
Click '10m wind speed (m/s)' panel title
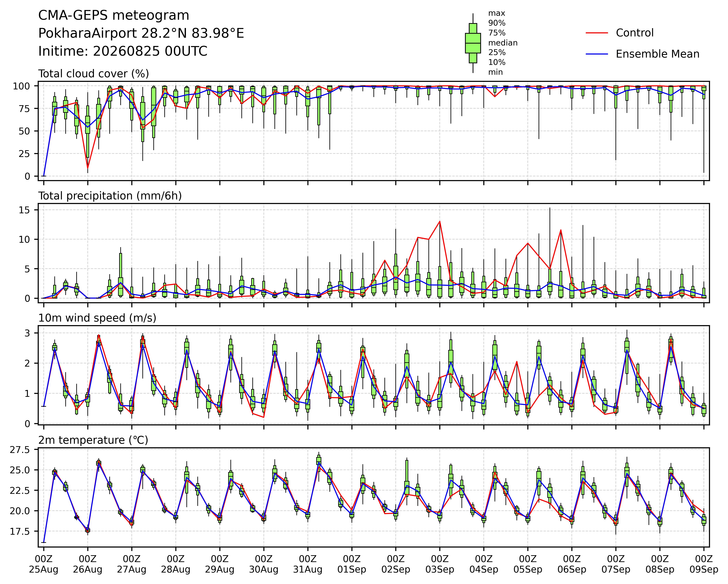click(x=97, y=318)
